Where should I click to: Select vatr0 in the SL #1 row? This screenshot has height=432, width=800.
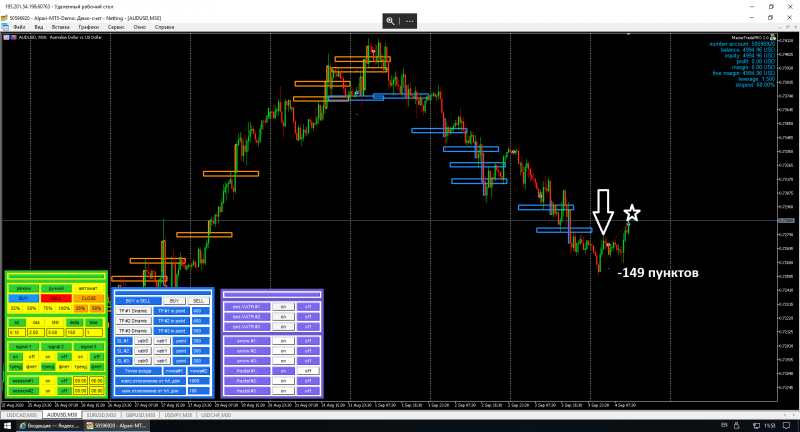point(142,341)
